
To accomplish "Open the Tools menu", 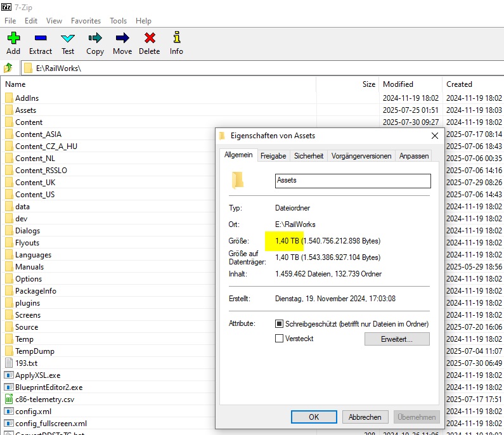I will [x=119, y=21].
